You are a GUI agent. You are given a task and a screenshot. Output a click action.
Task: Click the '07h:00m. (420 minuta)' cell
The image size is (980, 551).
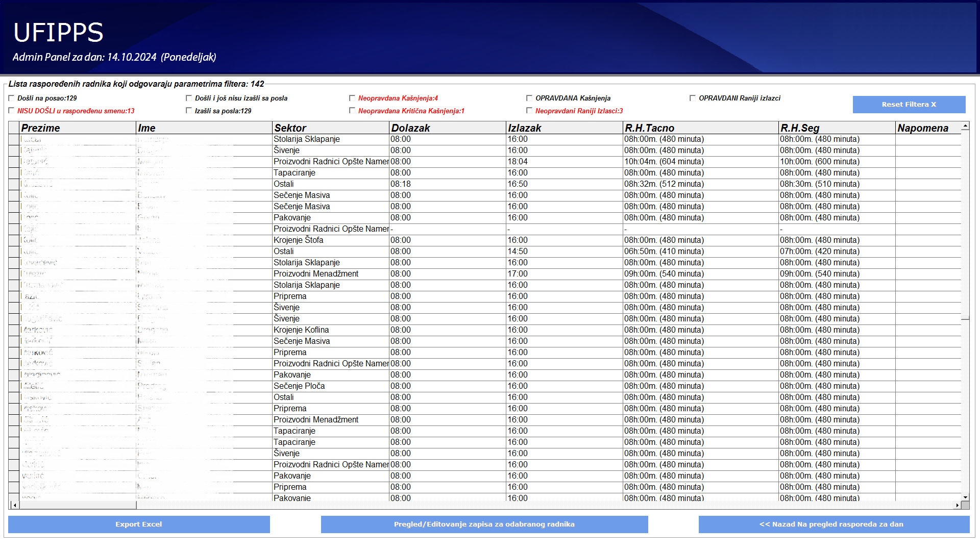837,252
